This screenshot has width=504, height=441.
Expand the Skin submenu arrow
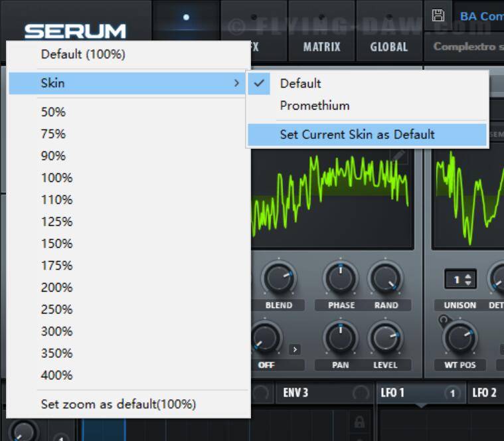(x=236, y=83)
